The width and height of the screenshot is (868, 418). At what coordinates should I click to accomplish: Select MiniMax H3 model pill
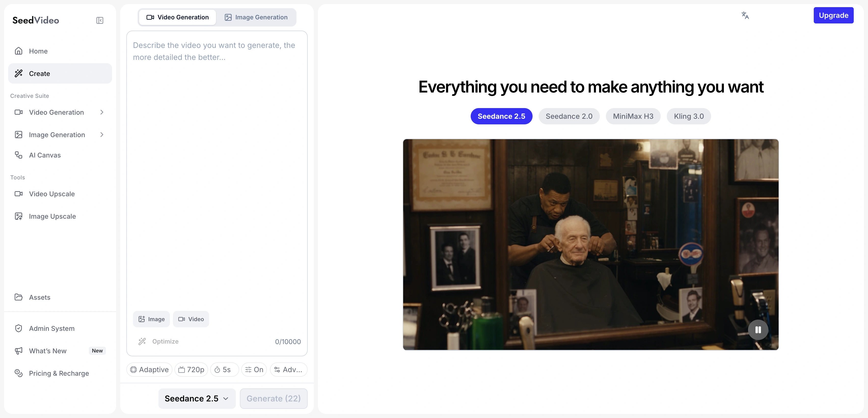tap(633, 116)
